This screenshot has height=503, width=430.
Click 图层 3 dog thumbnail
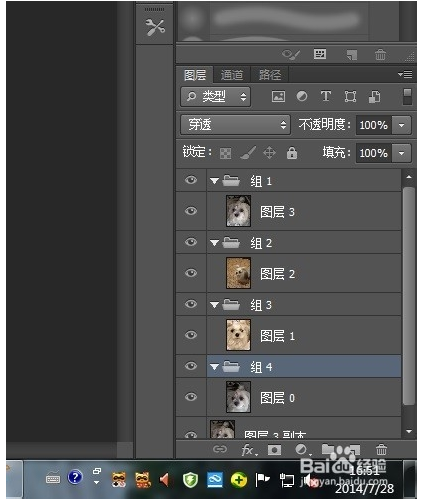click(x=238, y=211)
